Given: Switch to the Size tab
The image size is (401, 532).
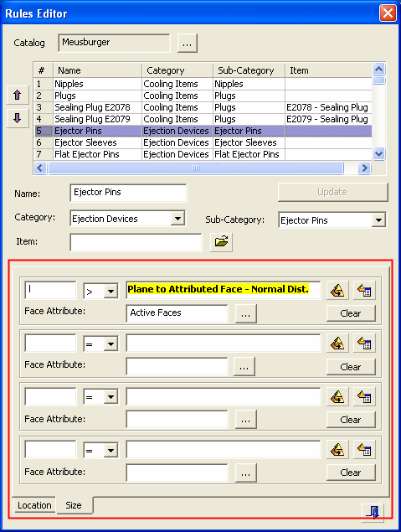Looking at the screenshot, I should click(74, 505).
